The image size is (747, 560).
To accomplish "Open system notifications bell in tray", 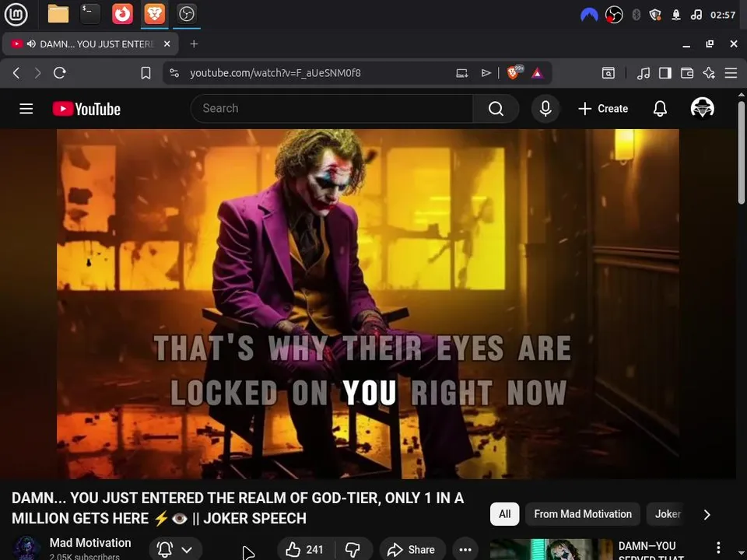I will point(676,16).
